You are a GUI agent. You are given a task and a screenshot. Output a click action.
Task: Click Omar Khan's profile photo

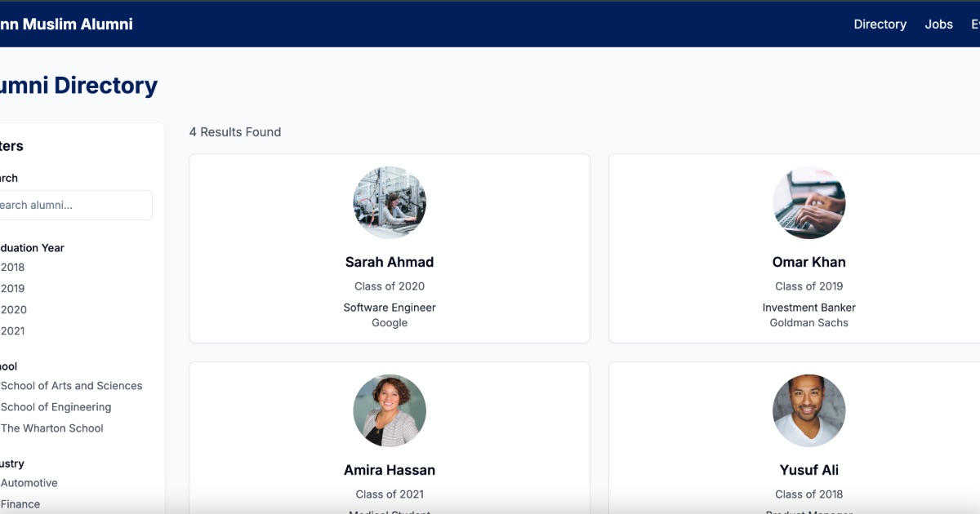[809, 202]
